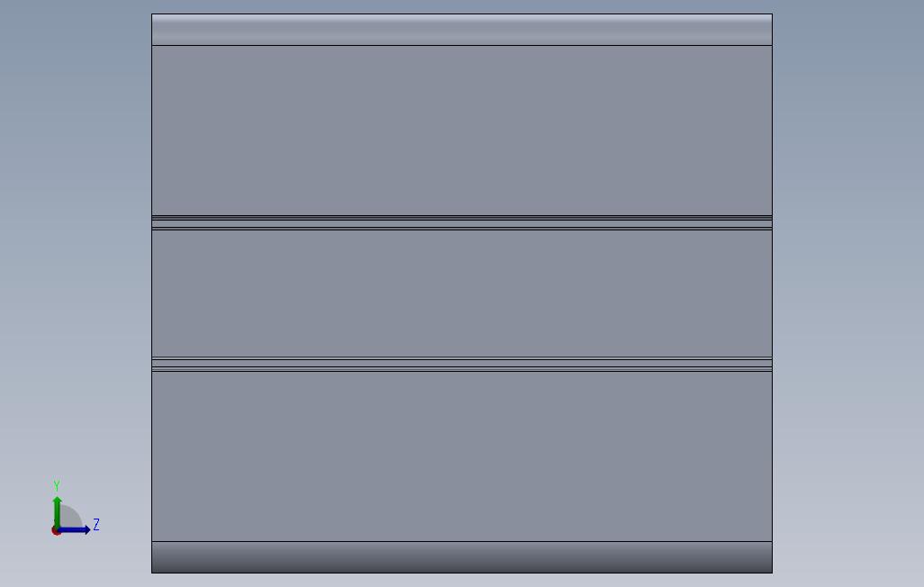Select the topmost horizontal model edge
The height and width of the screenshot is (587, 924).
pyautogui.click(x=462, y=14)
